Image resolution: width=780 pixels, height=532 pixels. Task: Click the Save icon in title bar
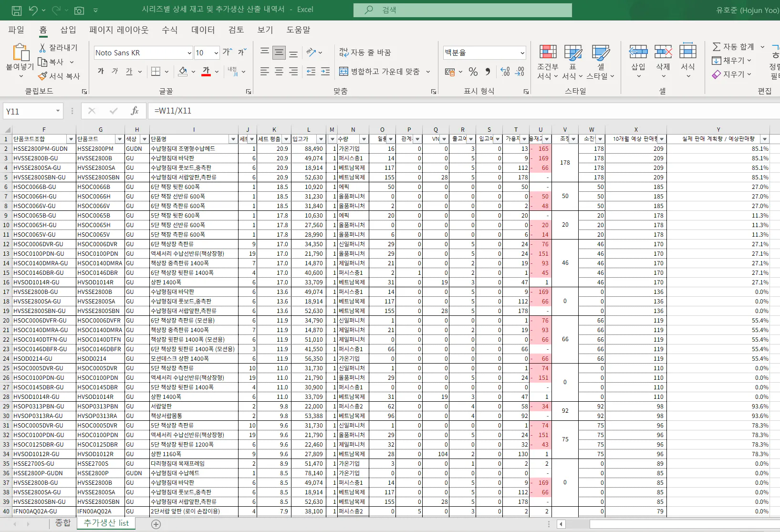pos(16,10)
